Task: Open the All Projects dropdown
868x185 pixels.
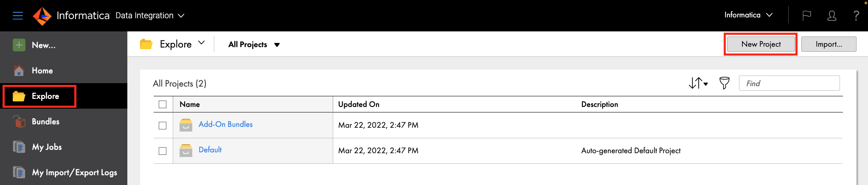Action: [254, 45]
